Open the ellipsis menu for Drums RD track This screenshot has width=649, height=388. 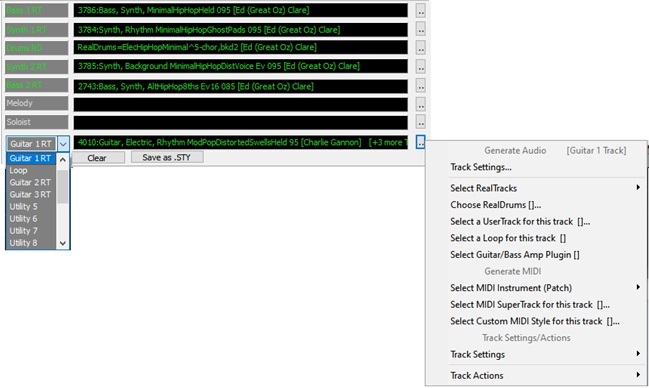coord(421,48)
